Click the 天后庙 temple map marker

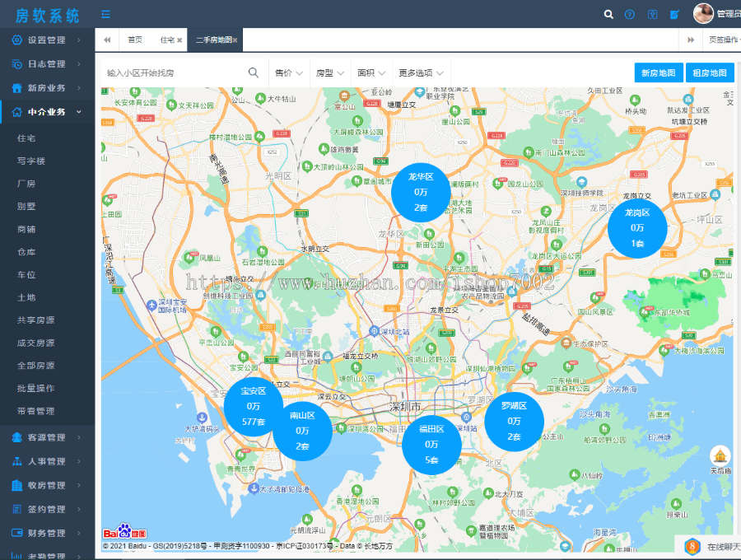(720, 455)
